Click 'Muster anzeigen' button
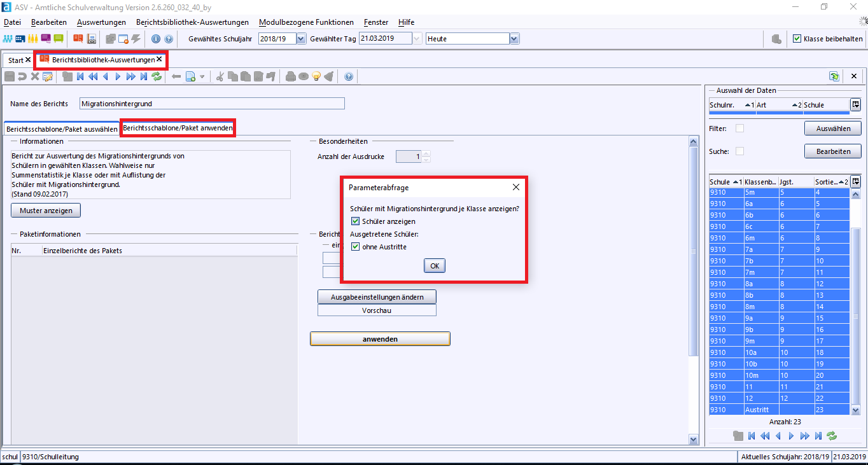The height and width of the screenshot is (465, 868). pyautogui.click(x=46, y=210)
